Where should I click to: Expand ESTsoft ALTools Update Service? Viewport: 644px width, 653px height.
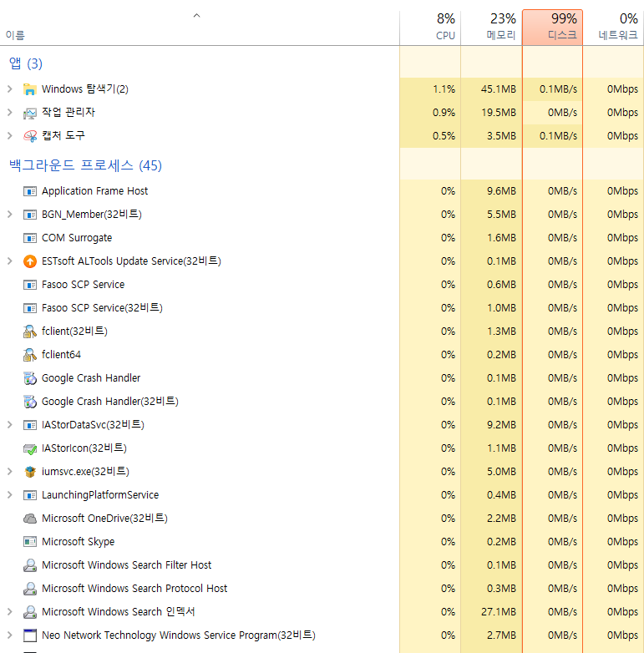pos(9,261)
